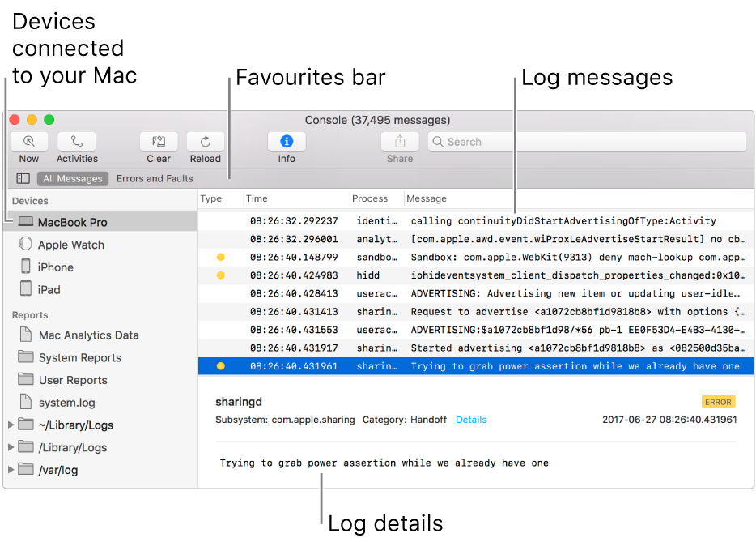Click the Subsystem: com.apple.sharing text
Screen dimensions: 756x542
tap(285, 420)
